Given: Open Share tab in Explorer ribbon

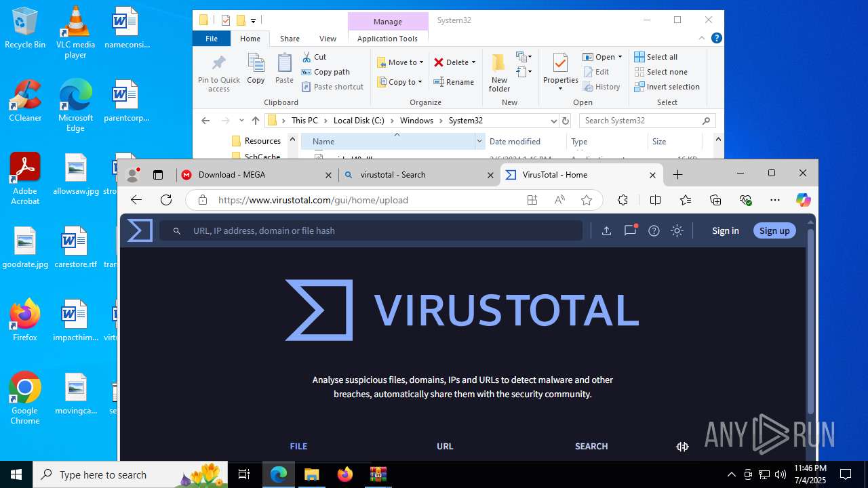Looking at the screenshot, I should (x=290, y=39).
